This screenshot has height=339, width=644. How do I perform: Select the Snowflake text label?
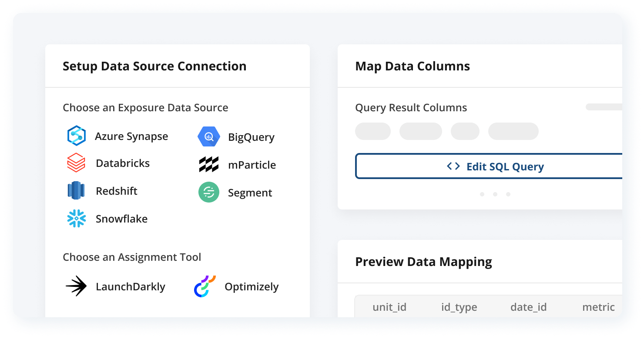(x=121, y=219)
